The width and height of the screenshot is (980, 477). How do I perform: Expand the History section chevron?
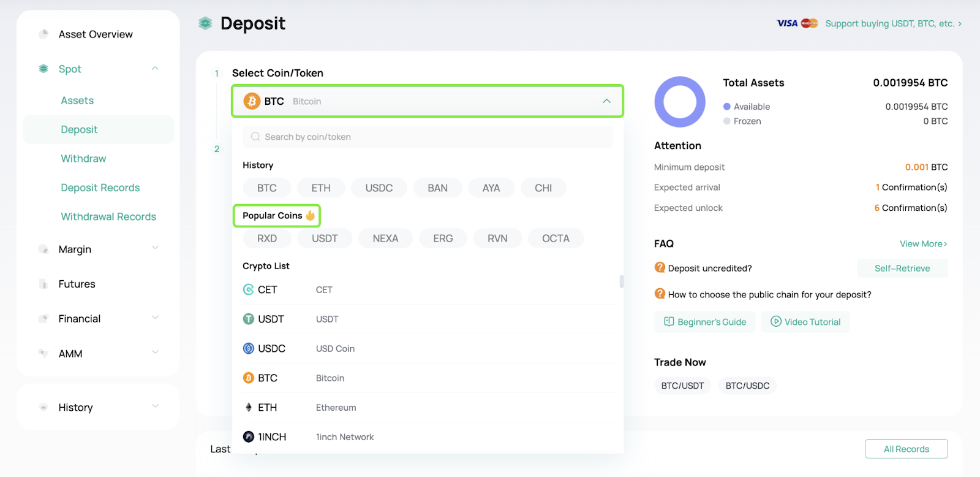coord(155,406)
